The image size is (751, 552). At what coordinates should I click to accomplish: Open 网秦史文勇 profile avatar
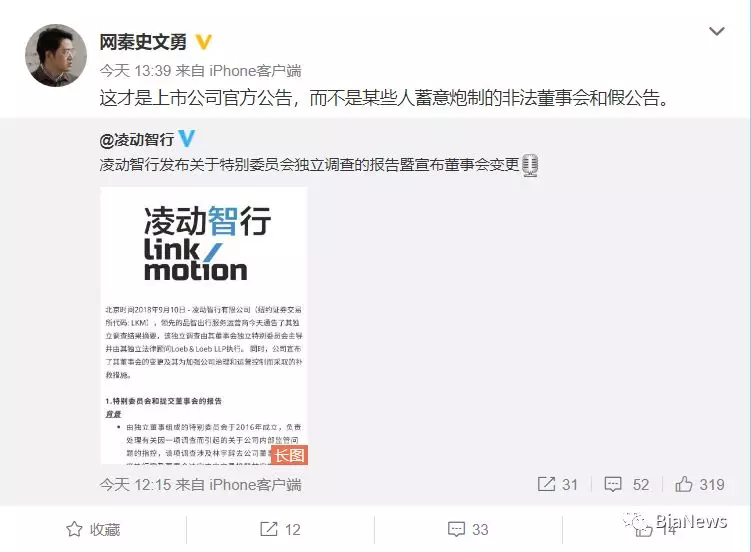(x=56, y=55)
